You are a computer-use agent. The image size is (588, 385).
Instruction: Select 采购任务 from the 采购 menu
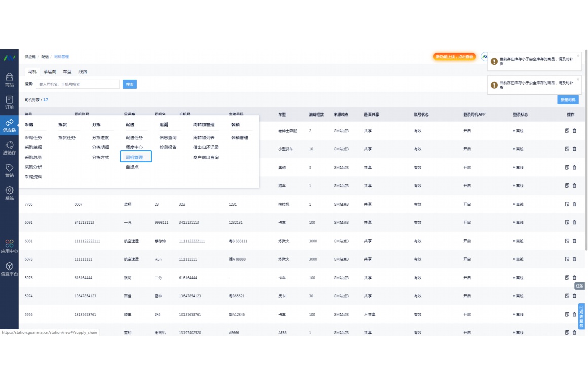tap(33, 137)
